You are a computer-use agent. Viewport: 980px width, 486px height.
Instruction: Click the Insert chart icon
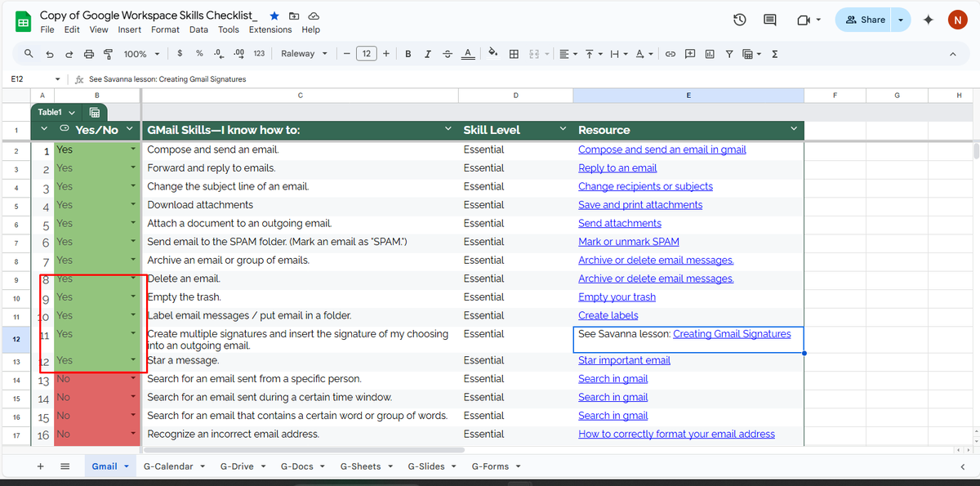pos(710,54)
